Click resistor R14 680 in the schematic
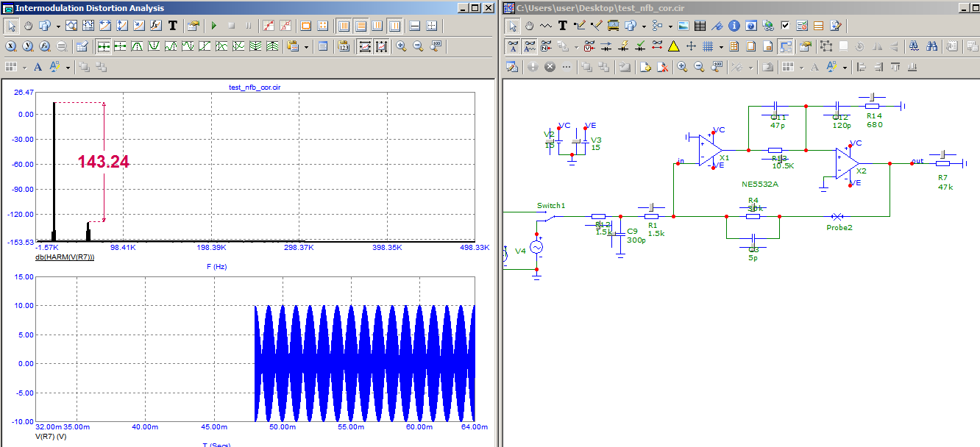The height and width of the screenshot is (447, 980). 873,106
